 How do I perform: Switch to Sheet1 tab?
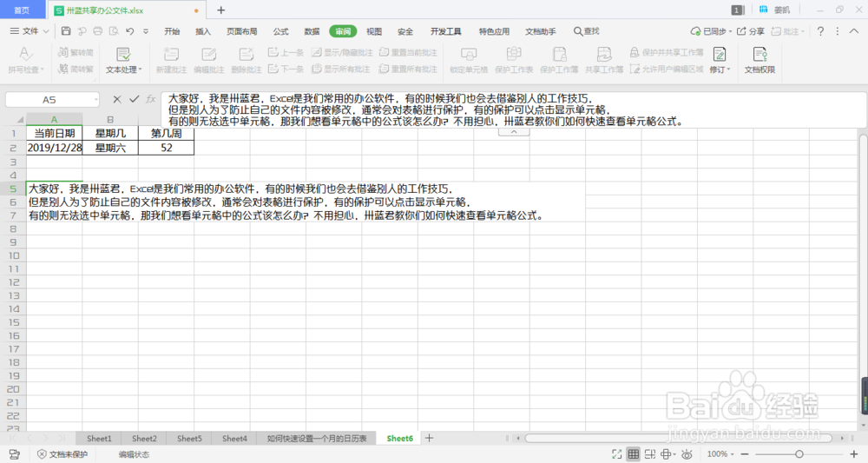(x=99, y=438)
